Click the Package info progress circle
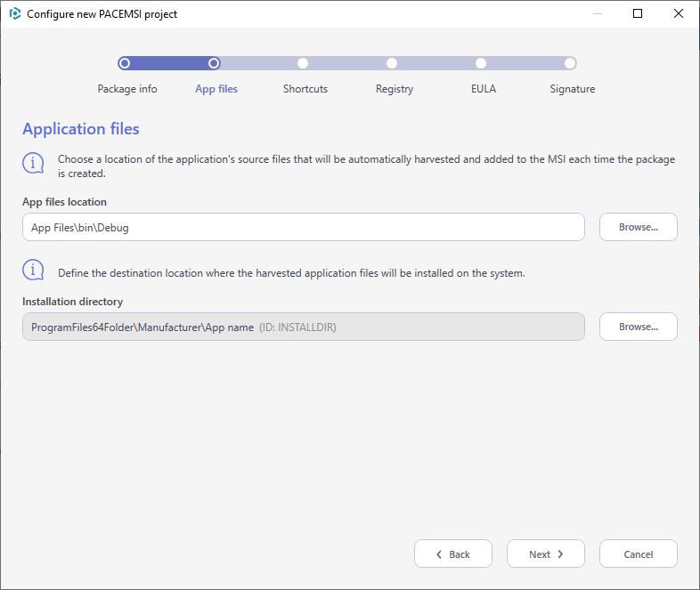 point(125,63)
